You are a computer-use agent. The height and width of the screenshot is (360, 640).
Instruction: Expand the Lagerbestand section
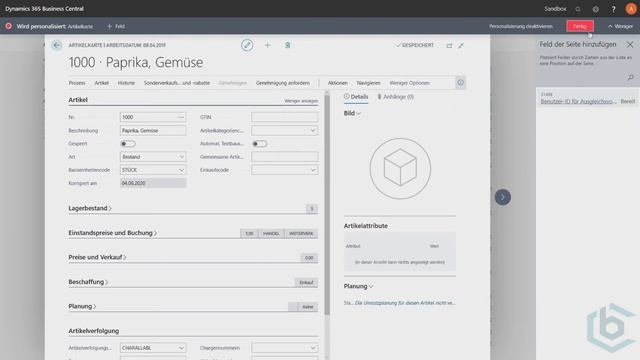tap(90, 208)
